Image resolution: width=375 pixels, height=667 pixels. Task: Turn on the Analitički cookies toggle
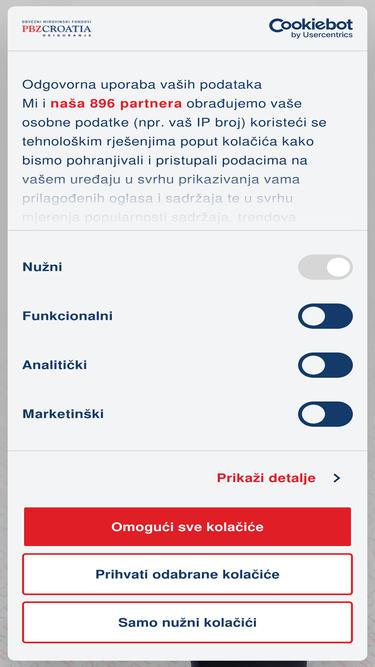[x=325, y=365]
